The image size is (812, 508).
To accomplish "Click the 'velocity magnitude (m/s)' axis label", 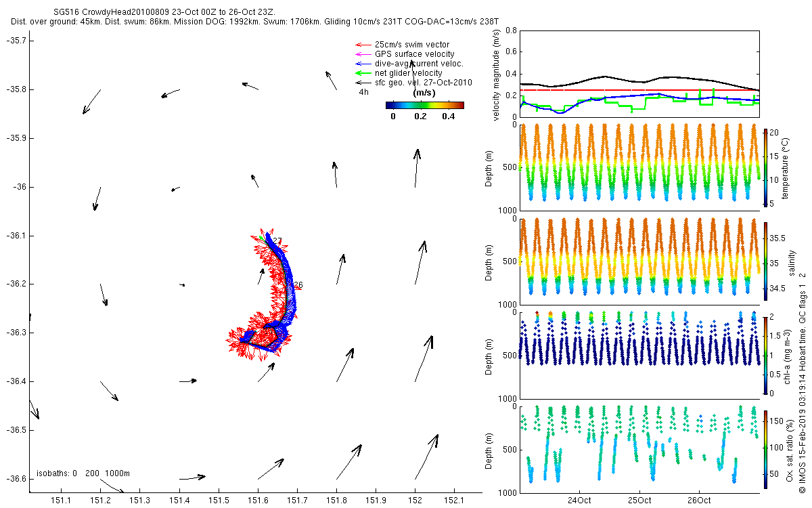I will tap(497, 74).
